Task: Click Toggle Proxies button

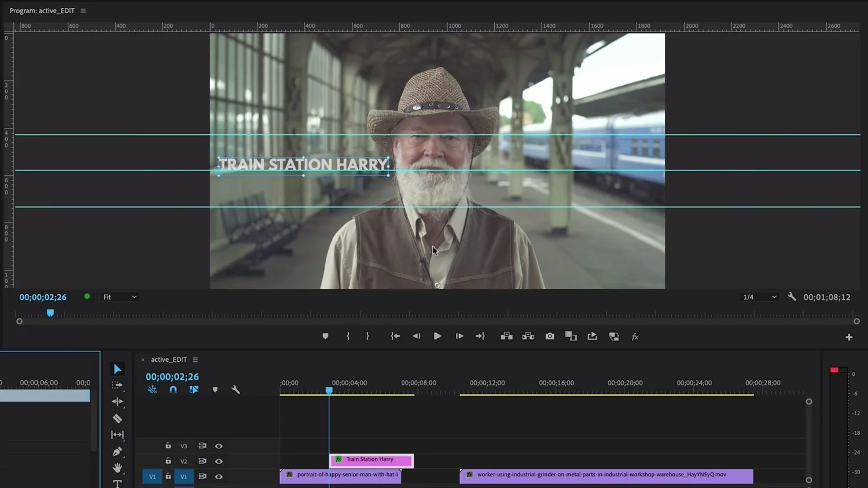Action: [614, 336]
